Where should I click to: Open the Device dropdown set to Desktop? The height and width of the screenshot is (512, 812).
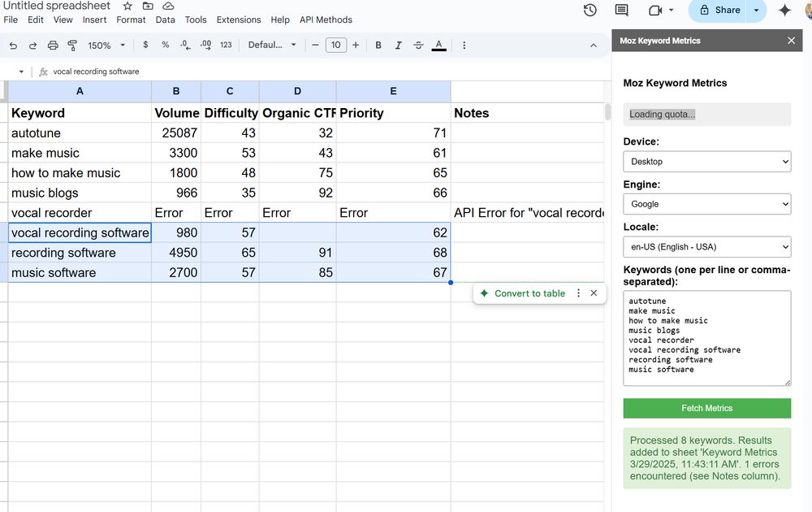point(707,162)
